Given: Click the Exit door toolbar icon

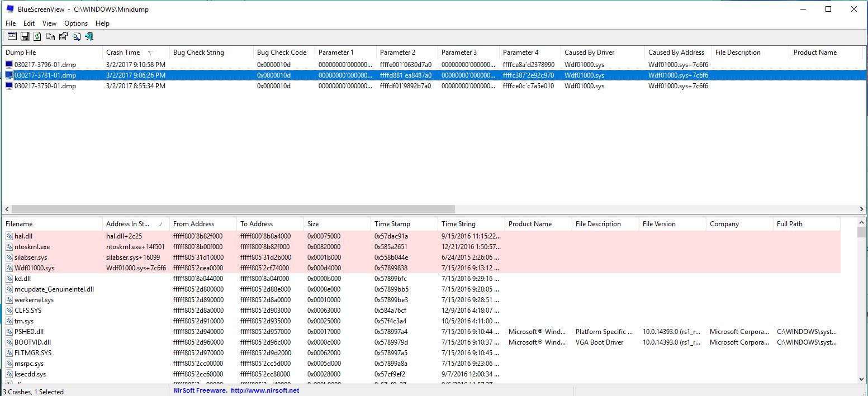Looking at the screenshot, I should [x=89, y=37].
